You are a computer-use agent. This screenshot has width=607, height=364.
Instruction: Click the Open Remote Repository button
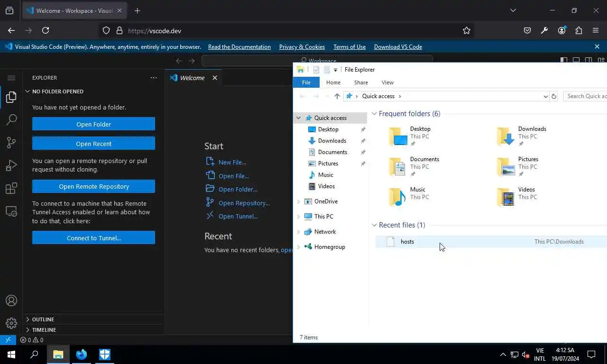[93, 186]
